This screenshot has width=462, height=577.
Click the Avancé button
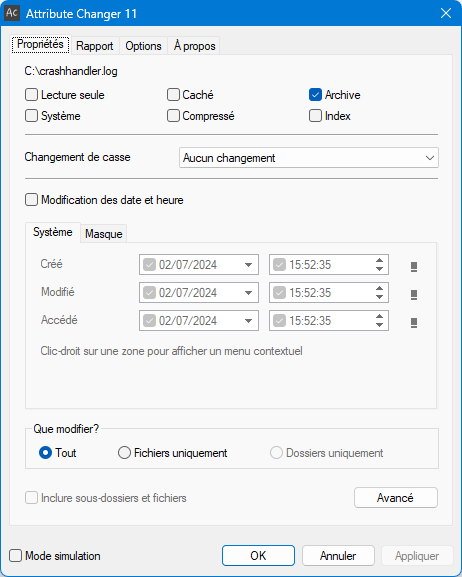click(396, 498)
